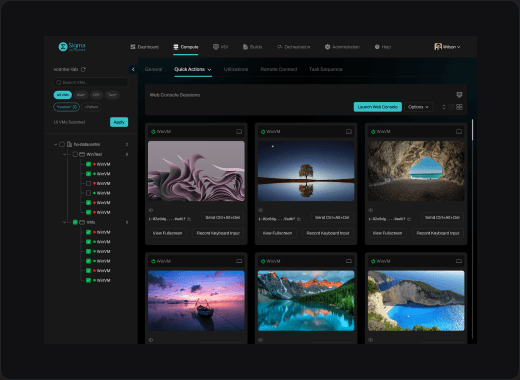Viewport: 520px width, 380px height.
Task: Maximize the pink waves console card
Action: (x=239, y=132)
